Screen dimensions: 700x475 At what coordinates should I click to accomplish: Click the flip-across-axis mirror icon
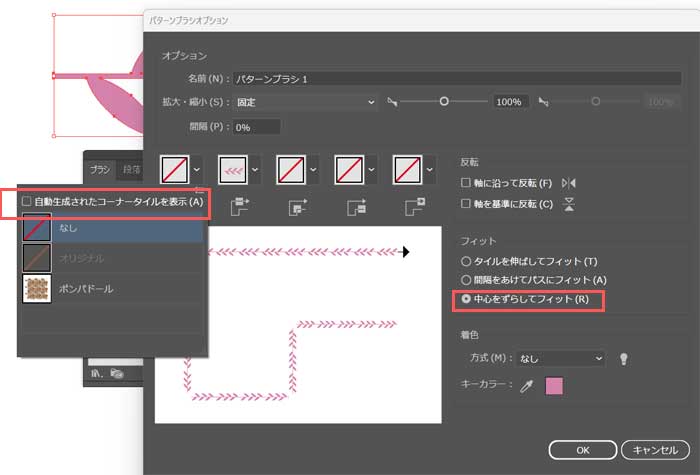pyautogui.click(x=569, y=204)
